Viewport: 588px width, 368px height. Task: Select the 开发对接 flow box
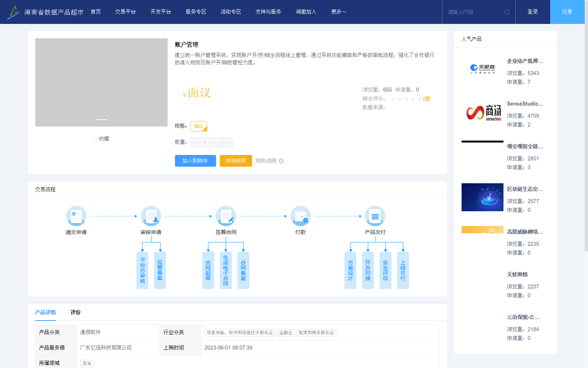click(368, 270)
